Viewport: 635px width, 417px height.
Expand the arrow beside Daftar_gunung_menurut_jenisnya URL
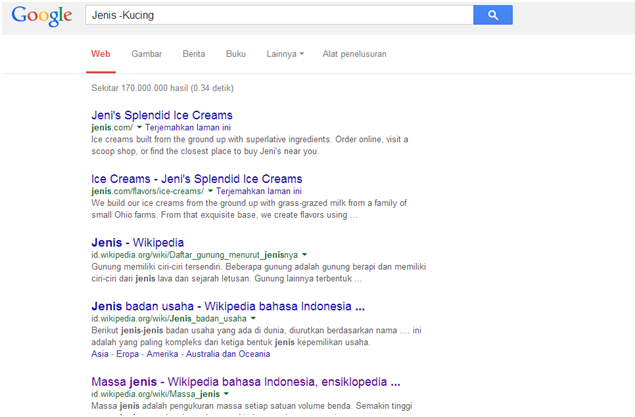click(x=305, y=255)
